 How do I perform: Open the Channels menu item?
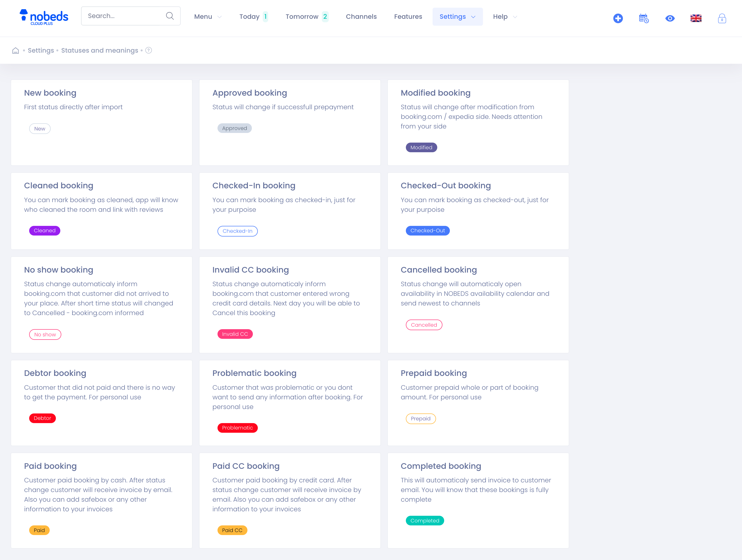pyautogui.click(x=361, y=16)
